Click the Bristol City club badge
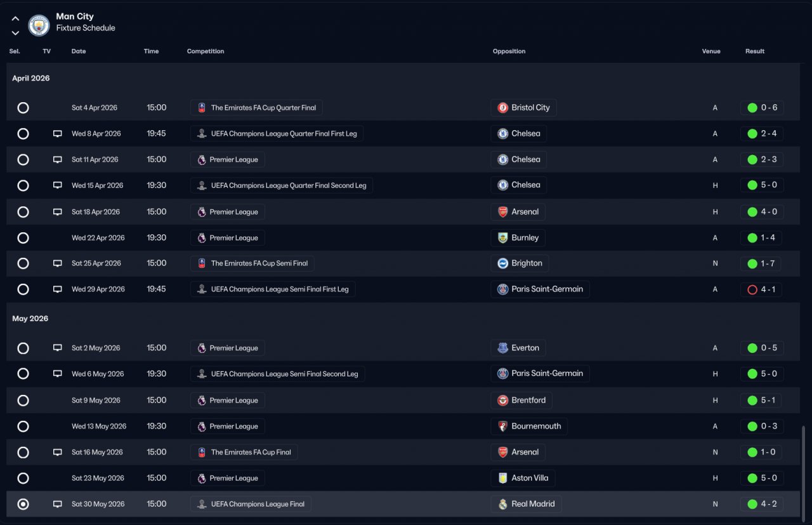The image size is (812, 525). point(502,108)
